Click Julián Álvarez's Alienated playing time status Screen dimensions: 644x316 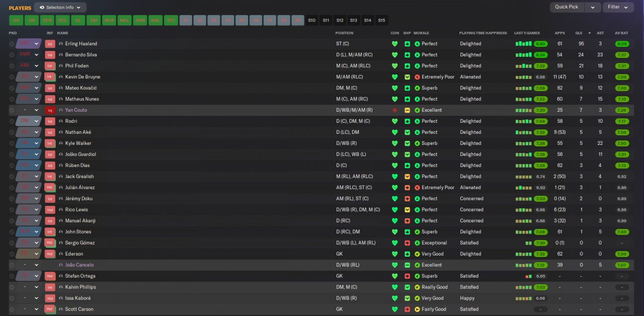point(470,188)
